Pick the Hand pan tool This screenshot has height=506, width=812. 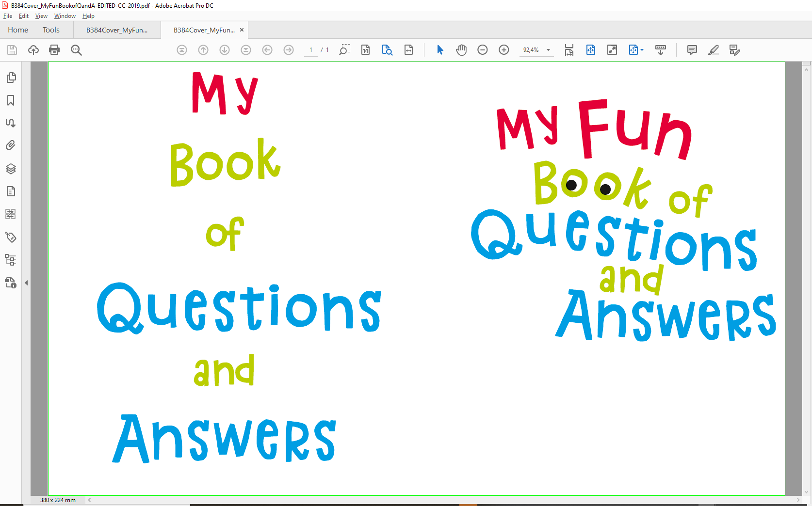(x=461, y=50)
